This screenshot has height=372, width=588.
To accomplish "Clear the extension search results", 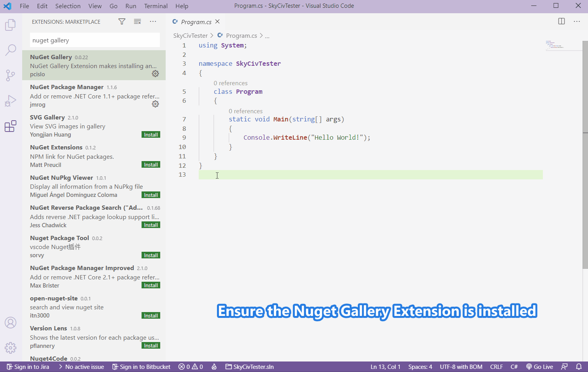I will (137, 21).
